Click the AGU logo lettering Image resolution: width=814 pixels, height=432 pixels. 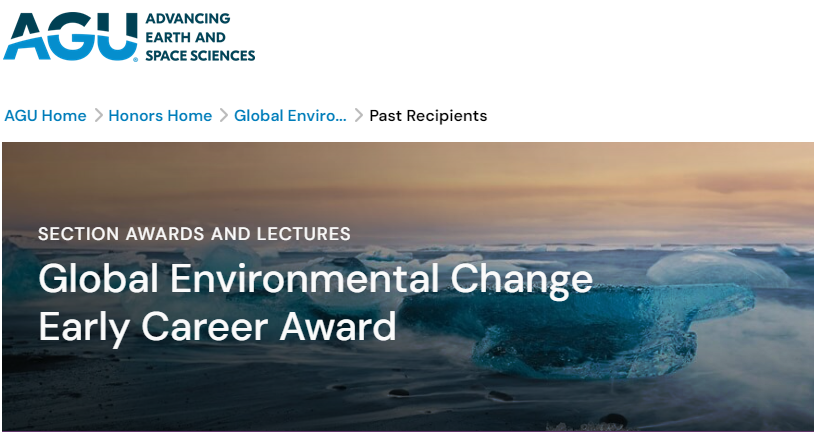pos(70,37)
